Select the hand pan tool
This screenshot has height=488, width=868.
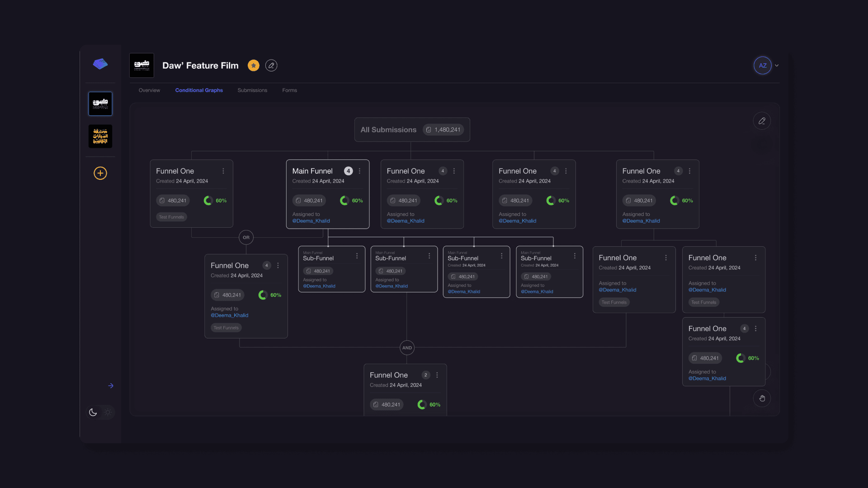762,398
